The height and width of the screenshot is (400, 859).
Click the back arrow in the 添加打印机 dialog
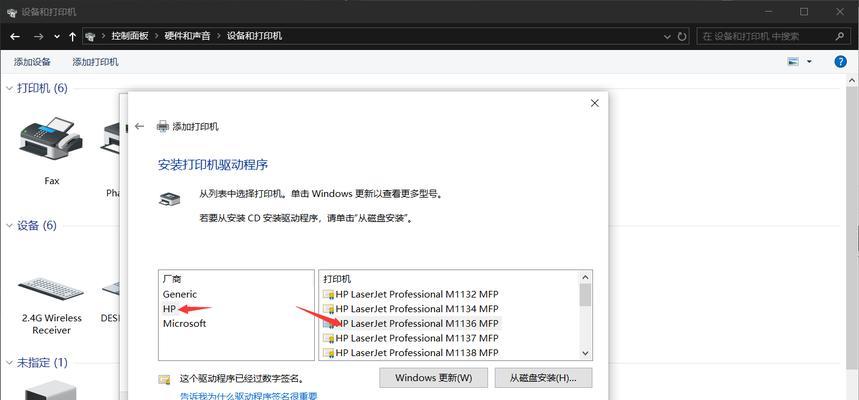[139, 126]
